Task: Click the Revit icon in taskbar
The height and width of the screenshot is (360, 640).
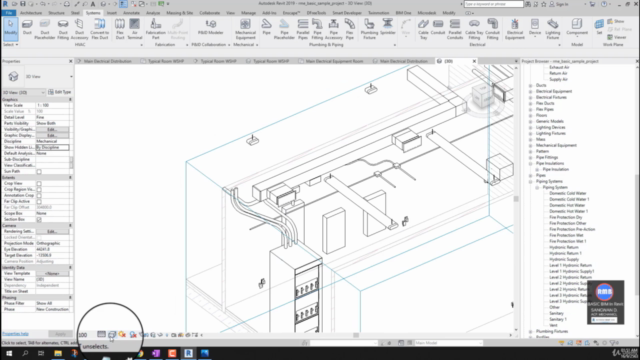Action: [188, 353]
